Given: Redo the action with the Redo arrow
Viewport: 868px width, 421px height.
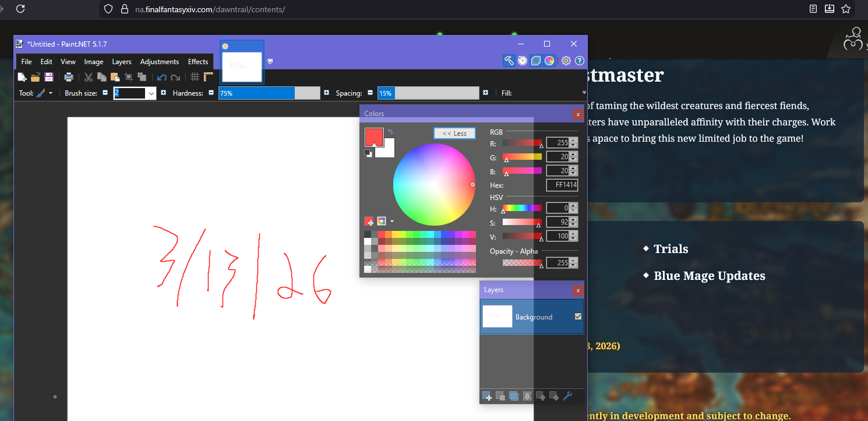Looking at the screenshot, I should [175, 77].
